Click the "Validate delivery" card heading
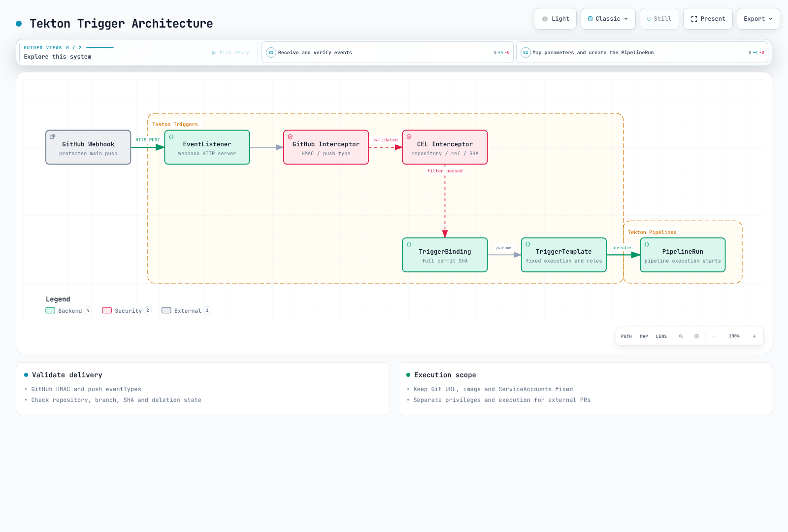Screen dimensions: 788x532 [67, 375]
